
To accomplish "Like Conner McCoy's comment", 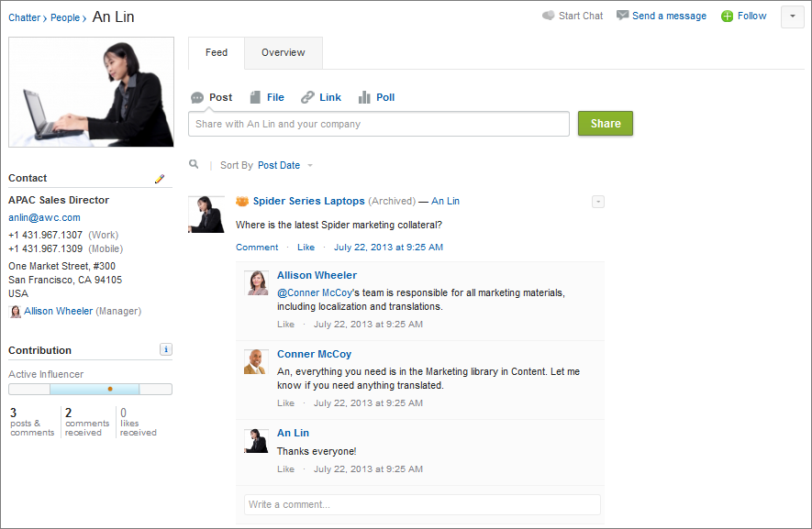I will [285, 402].
